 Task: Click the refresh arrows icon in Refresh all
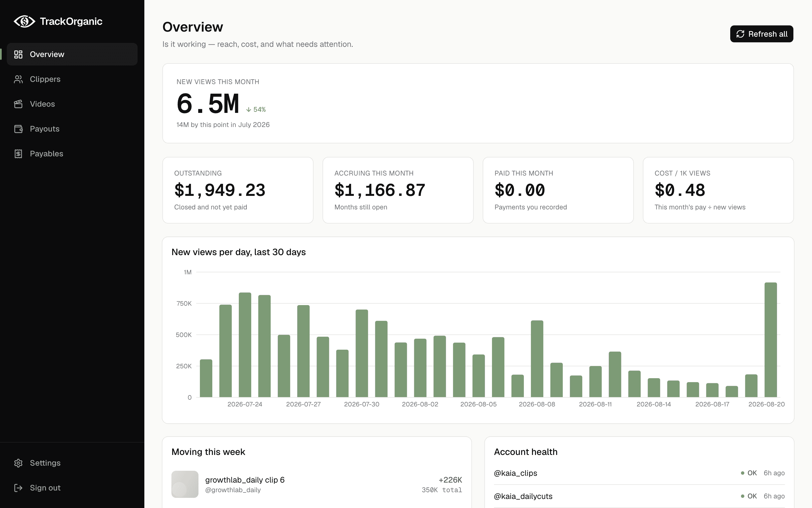pos(740,34)
